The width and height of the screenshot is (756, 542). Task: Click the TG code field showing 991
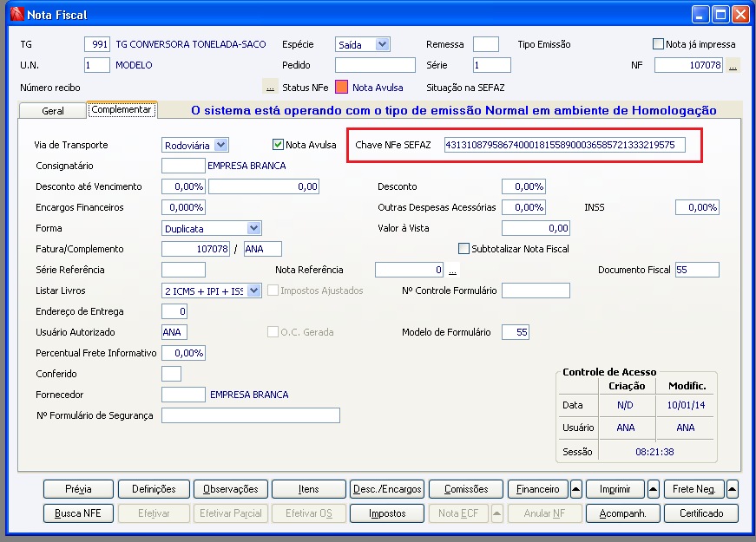pos(97,44)
